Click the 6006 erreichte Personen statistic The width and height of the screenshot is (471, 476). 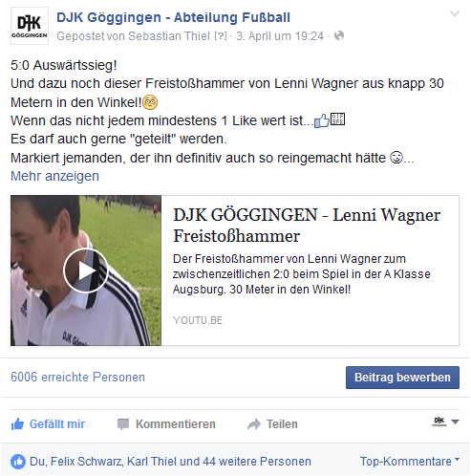tap(77, 378)
